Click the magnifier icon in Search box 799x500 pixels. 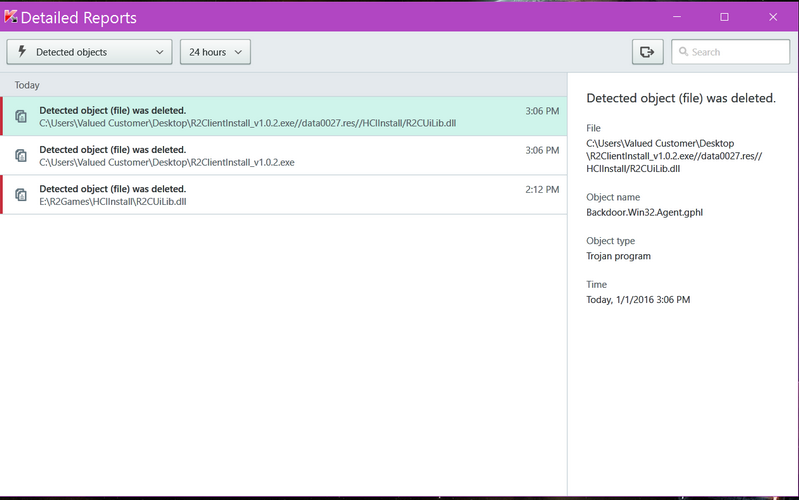(x=684, y=52)
